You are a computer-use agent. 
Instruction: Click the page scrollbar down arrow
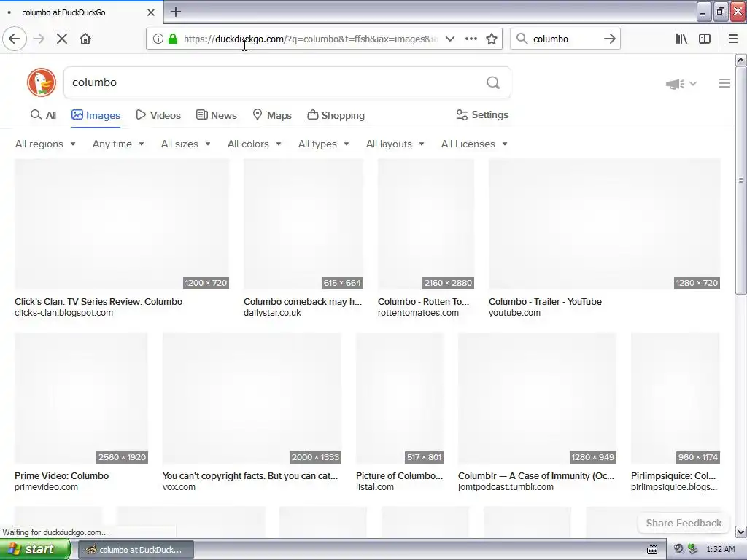(x=741, y=532)
